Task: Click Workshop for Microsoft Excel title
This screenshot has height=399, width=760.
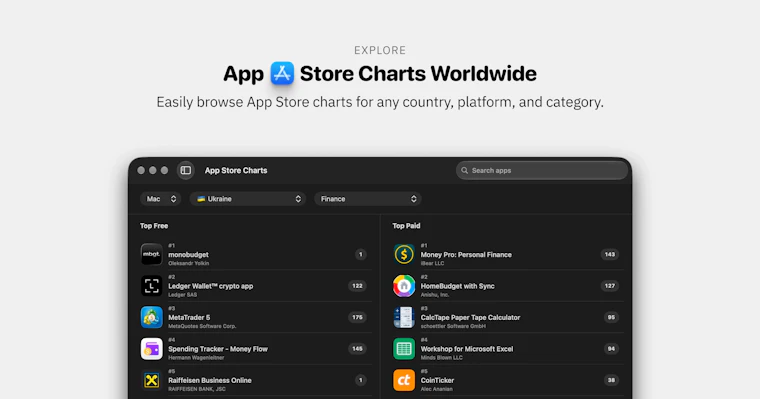Action: [x=467, y=349]
